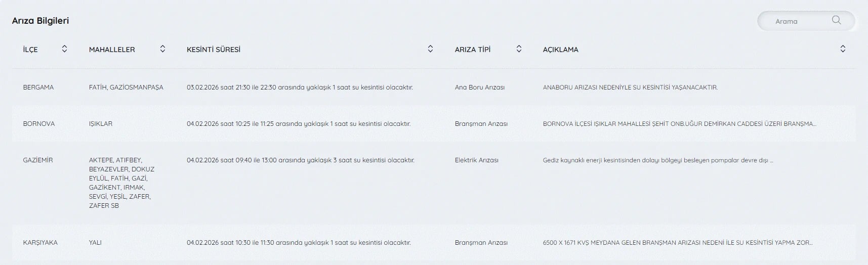Click the Arıza Bilgileri heading
868x265 pixels.
coord(40,21)
